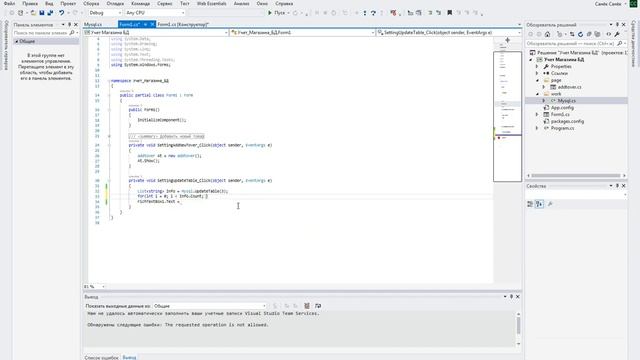Toggle word wrap in the Вывод panel
640x360 pixels.
318,306
